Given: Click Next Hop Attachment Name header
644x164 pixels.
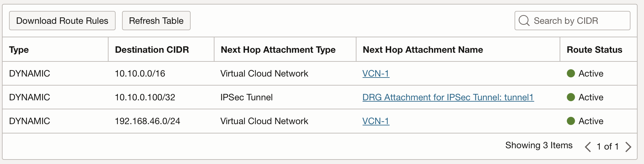Looking at the screenshot, I should [422, 50].
